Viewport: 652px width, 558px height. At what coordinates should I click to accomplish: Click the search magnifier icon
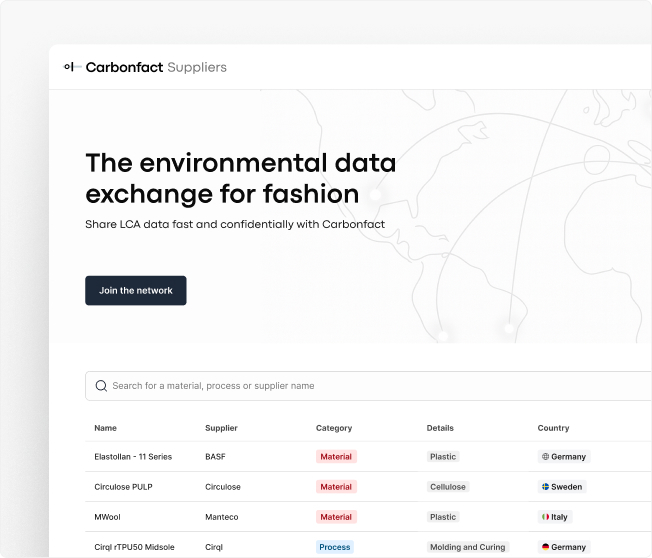(101, 386)
